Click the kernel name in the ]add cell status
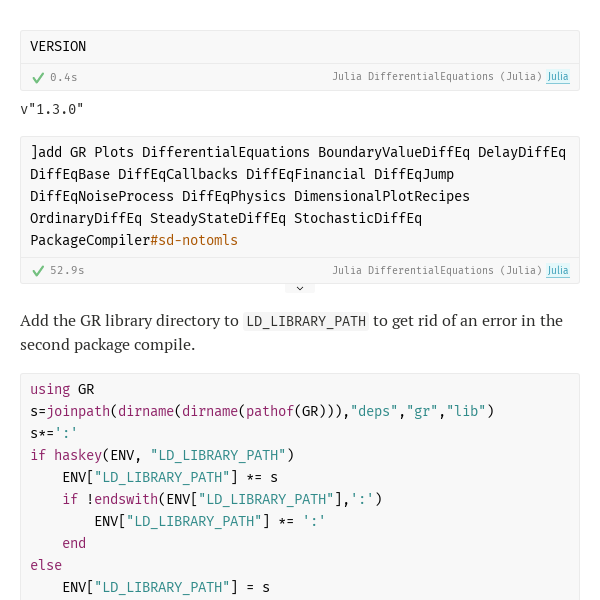Viewport: 600px width, 600px height. [437, 270]
